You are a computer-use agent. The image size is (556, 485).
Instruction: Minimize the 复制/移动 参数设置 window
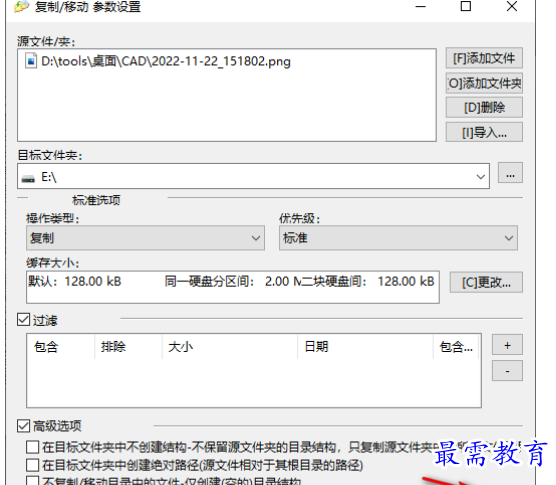[421, 6]
